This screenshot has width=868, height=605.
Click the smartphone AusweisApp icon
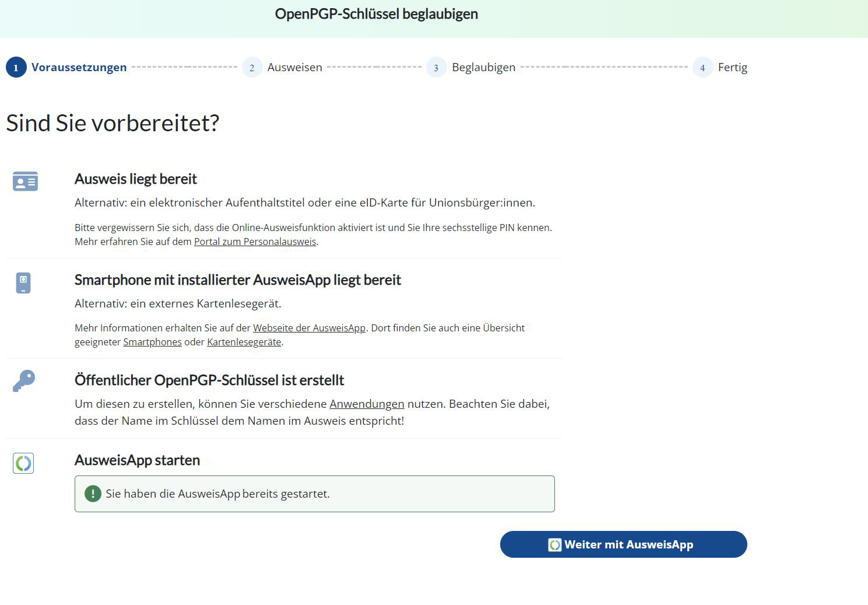[x=23, y=283]
